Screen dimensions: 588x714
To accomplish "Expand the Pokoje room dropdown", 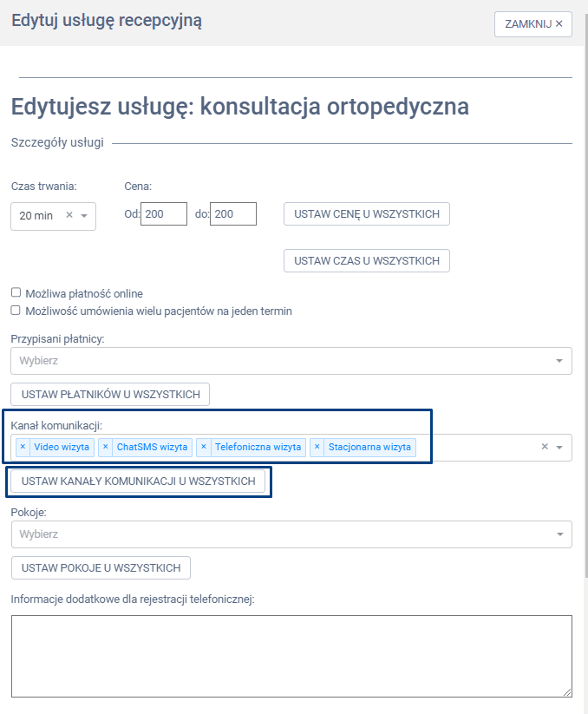I will point(559,534).
